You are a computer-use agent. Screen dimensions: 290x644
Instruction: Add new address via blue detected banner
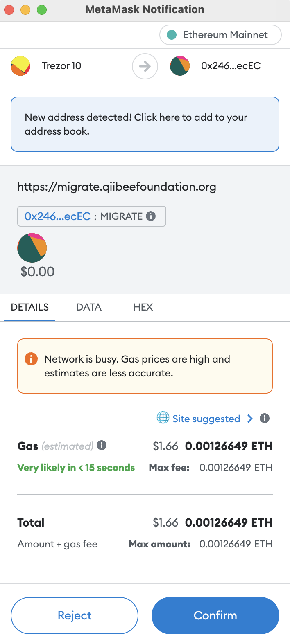[145, 124]
